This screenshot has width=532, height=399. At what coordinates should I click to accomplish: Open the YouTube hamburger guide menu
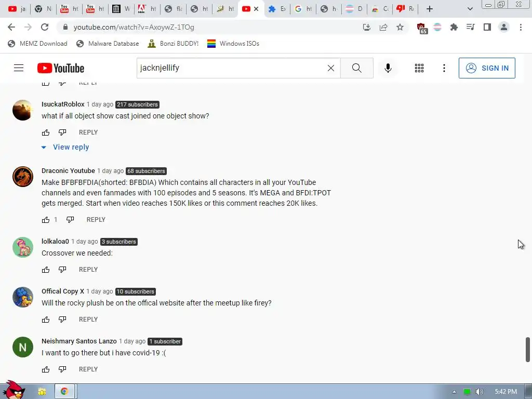(19, 68)
